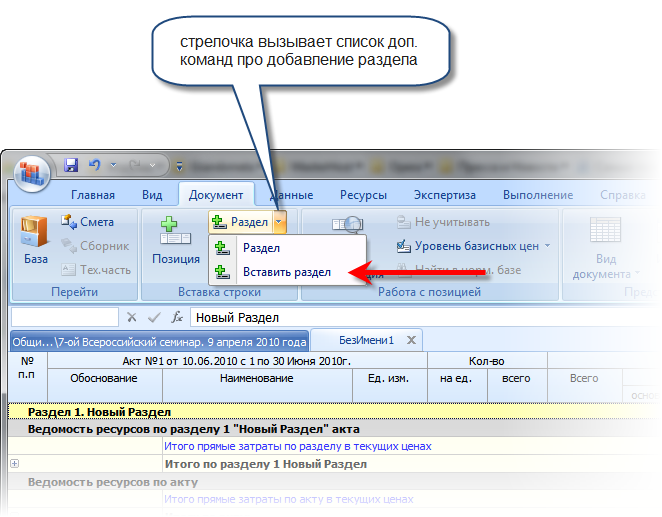Select Раздел item in the dropdown list
The width and height of the screenshot is (662, 517).
click(260, 248)
